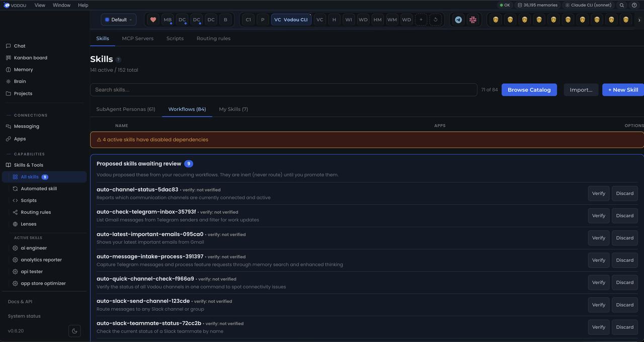
Task: Click the Browse Catalog button
Action: coord(529,90)
